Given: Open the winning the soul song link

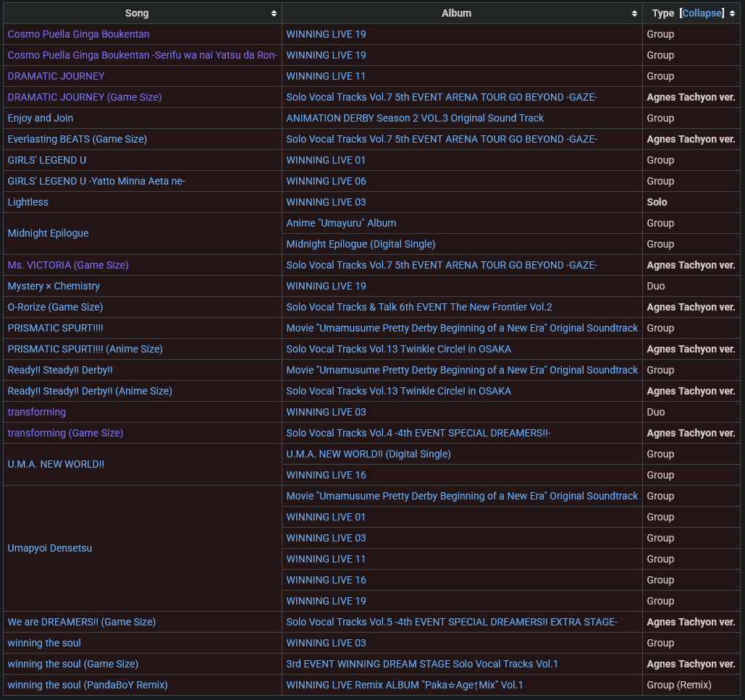Looking at the screenshot, I should click(44, 643).
